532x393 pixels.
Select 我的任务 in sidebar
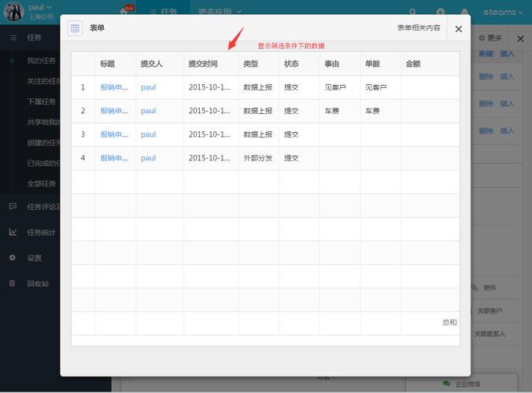[x=42, y=61]
